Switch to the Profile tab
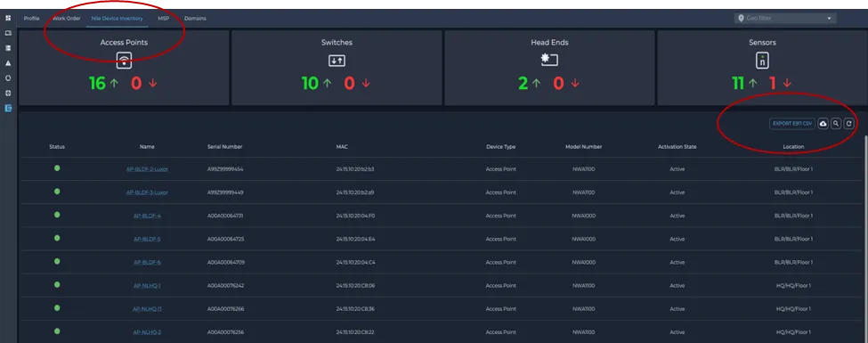Screen dimensions: 868x343 coord(31,19)
